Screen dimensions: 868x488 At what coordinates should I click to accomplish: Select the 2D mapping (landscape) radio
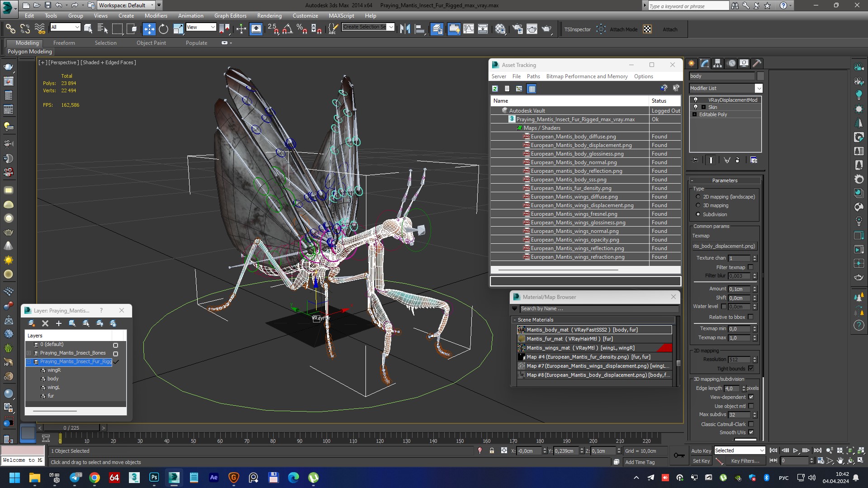point(698,197)
